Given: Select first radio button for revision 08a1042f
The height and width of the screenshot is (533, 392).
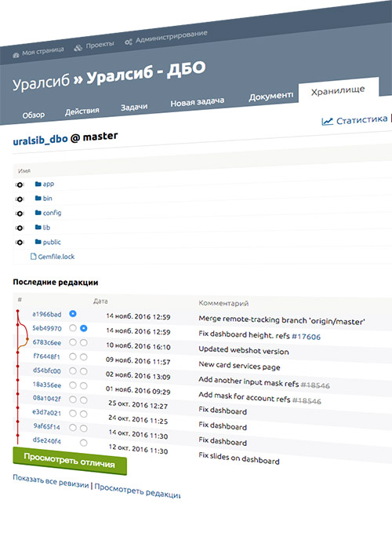Looking at the screenshot, I should click(73, 400).
